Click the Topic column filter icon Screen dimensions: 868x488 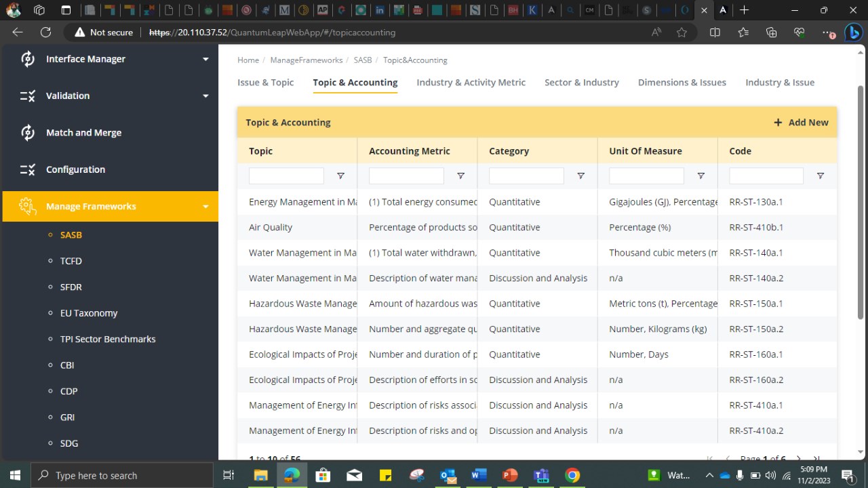(340, 176)
